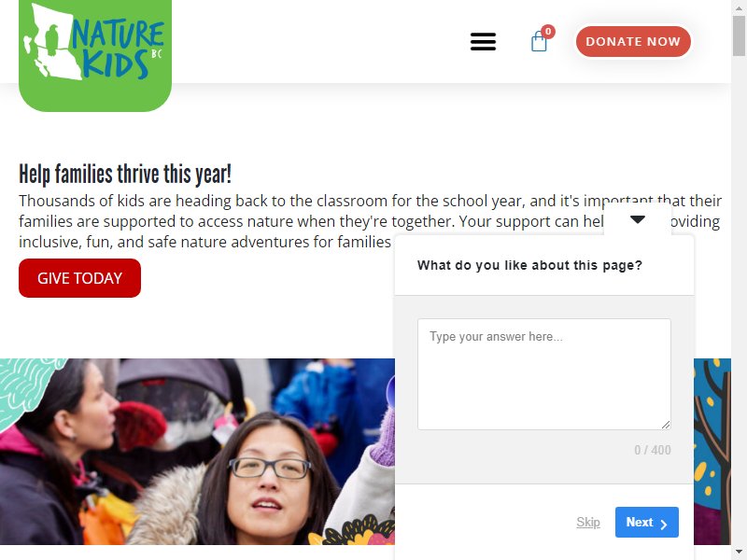The width and height of the screenshot is (747, 560).
Task: Click the page scrollbar down arrow
Action: (x=739, y=553)
